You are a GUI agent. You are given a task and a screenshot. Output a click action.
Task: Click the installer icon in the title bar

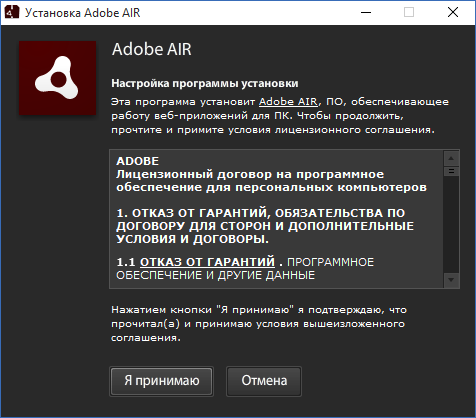12,12
